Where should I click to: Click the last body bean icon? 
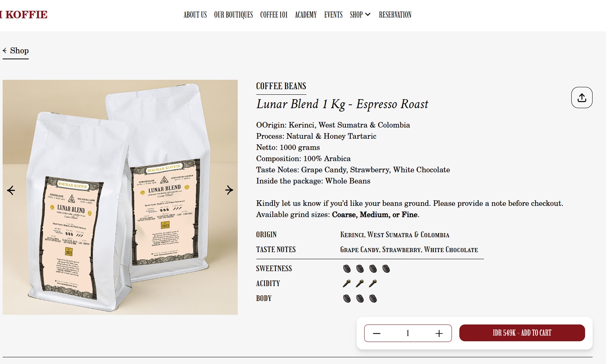373,298
